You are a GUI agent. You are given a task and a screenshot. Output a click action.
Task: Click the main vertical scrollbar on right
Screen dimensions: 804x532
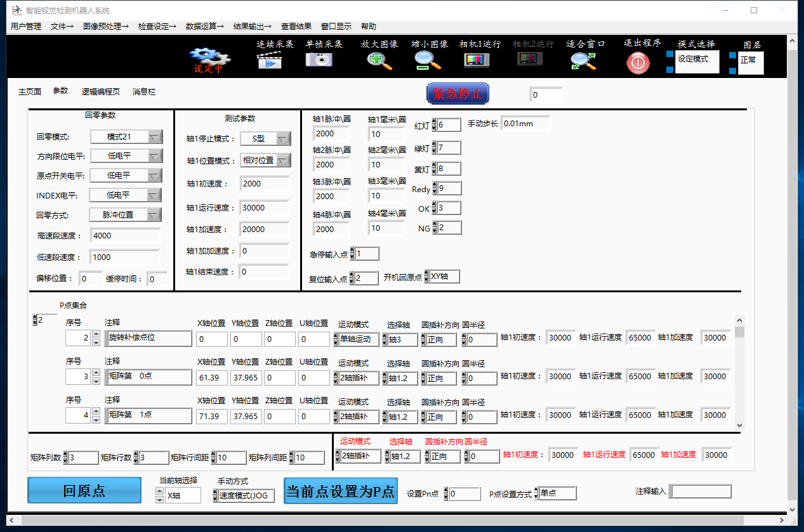click(792, 275)
